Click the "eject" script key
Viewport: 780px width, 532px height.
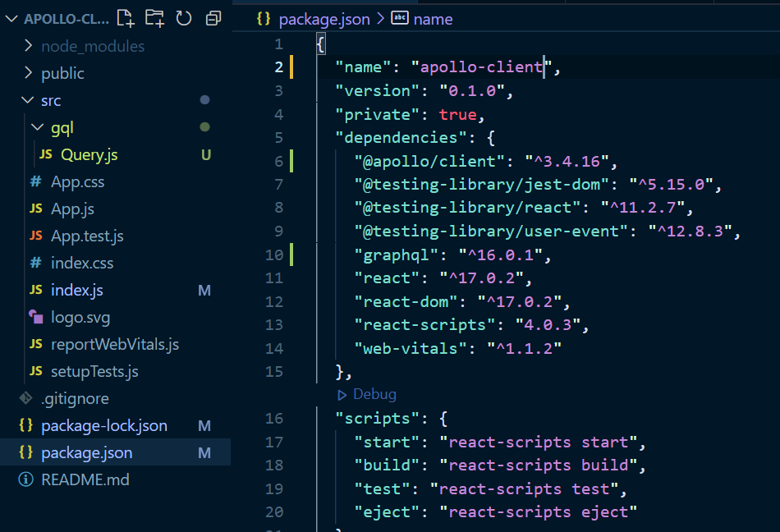(x=387, y=512)
